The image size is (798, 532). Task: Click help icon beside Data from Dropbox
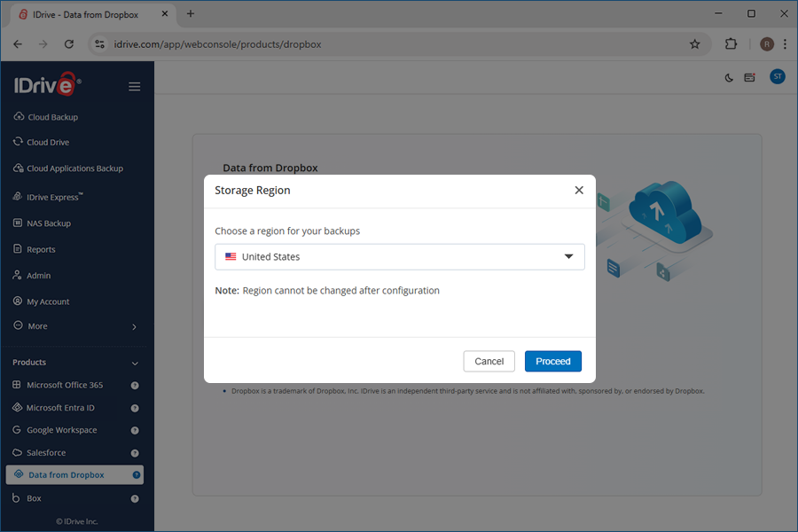point(137,475)
